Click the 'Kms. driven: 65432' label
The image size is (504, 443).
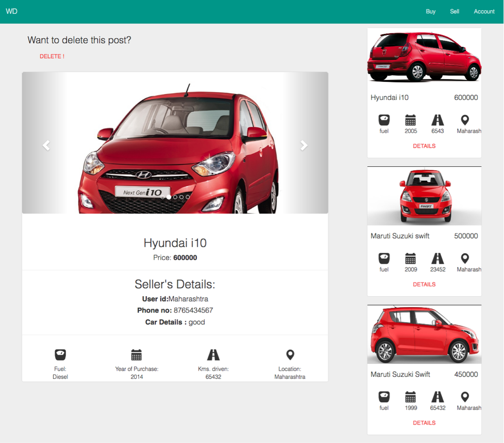pos(213,373)
